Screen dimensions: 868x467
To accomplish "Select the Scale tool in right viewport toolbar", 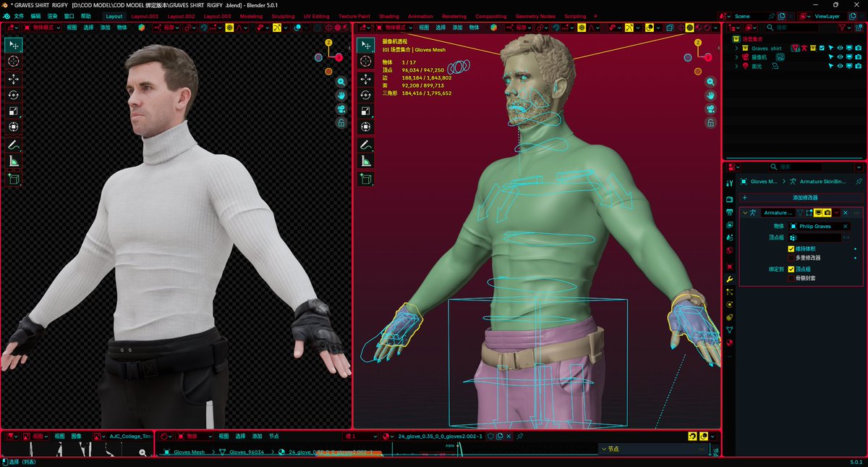I will 365,111.
